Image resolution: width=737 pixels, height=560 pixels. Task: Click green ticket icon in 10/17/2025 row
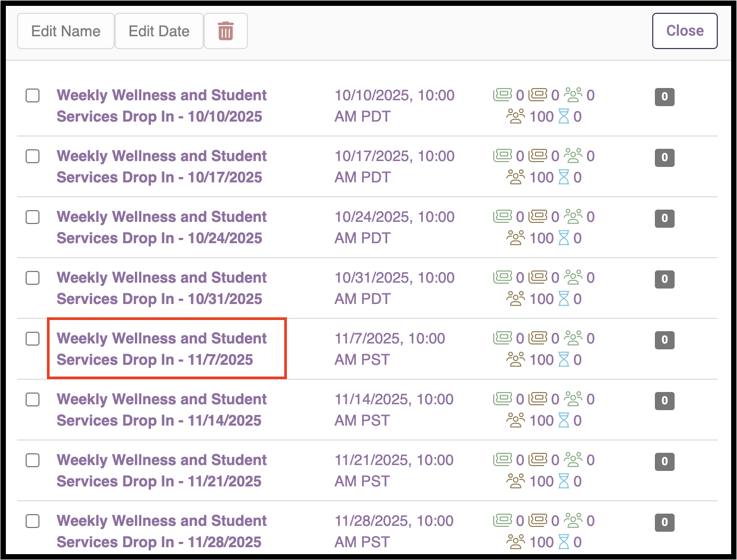point(503,156)
